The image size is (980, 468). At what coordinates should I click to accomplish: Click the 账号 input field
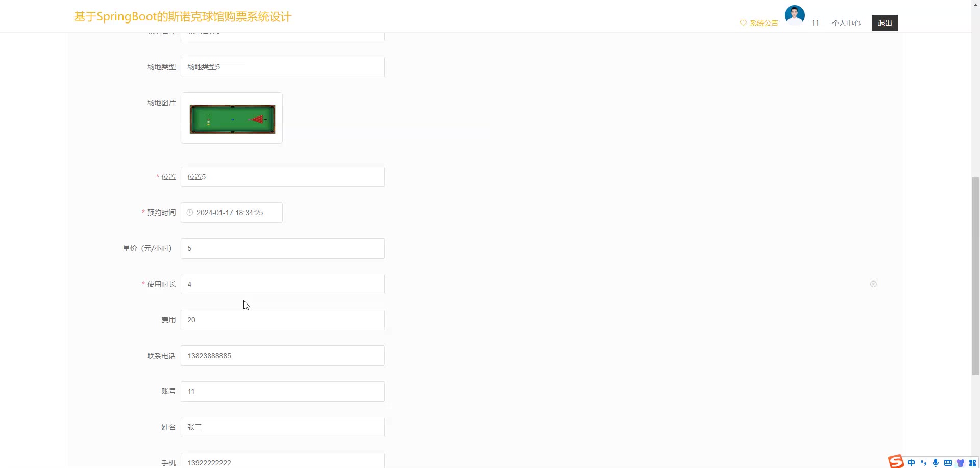click(282, 391)
